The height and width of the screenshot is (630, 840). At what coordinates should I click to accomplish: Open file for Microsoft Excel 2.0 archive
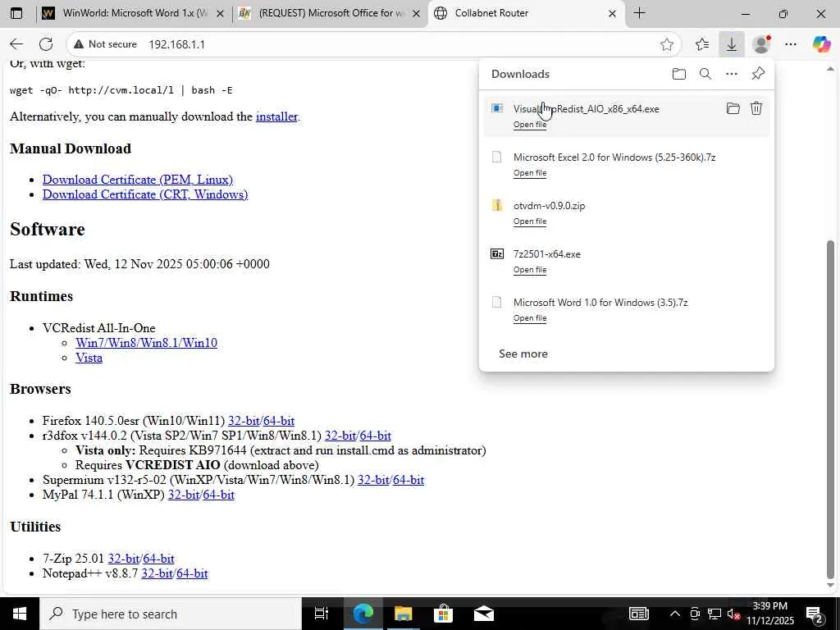[530, 172]
